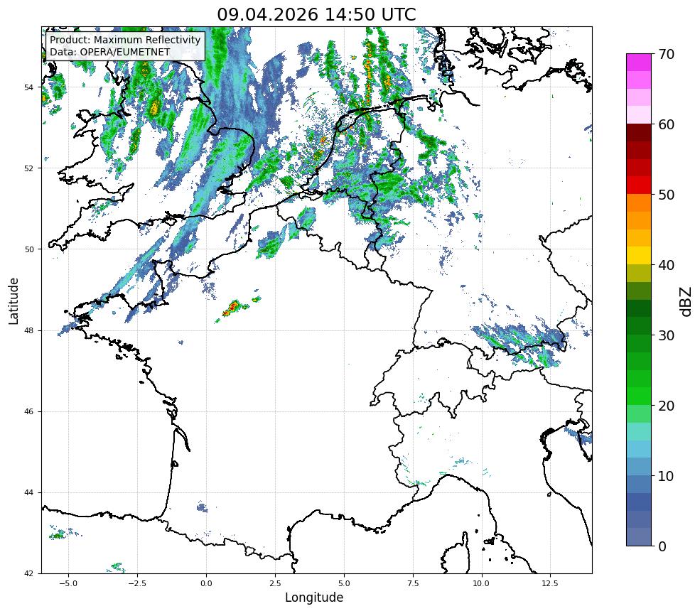Click the isolated red storm cell in northern France
The height and width of the screenshot is (611, 700).
[232, 308]
